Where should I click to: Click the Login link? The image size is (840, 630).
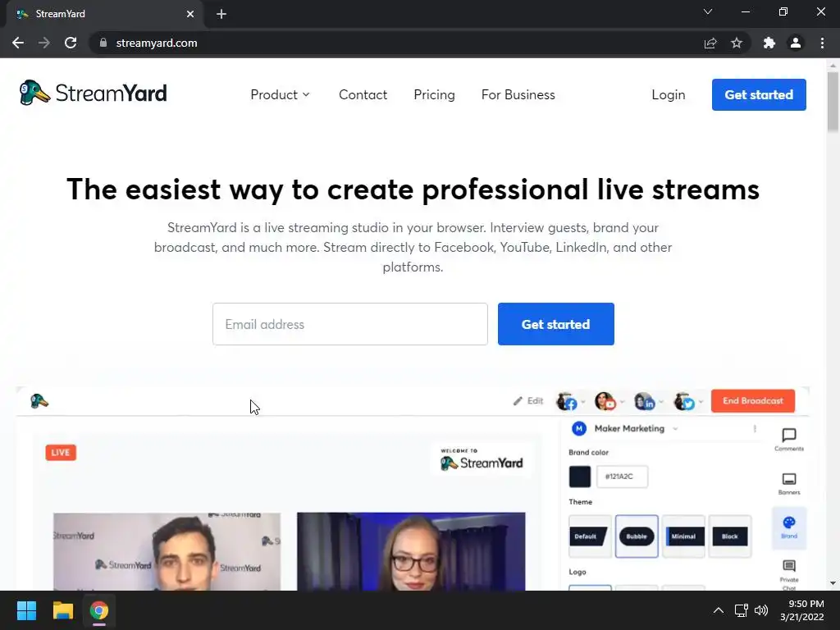click(668, 95)
